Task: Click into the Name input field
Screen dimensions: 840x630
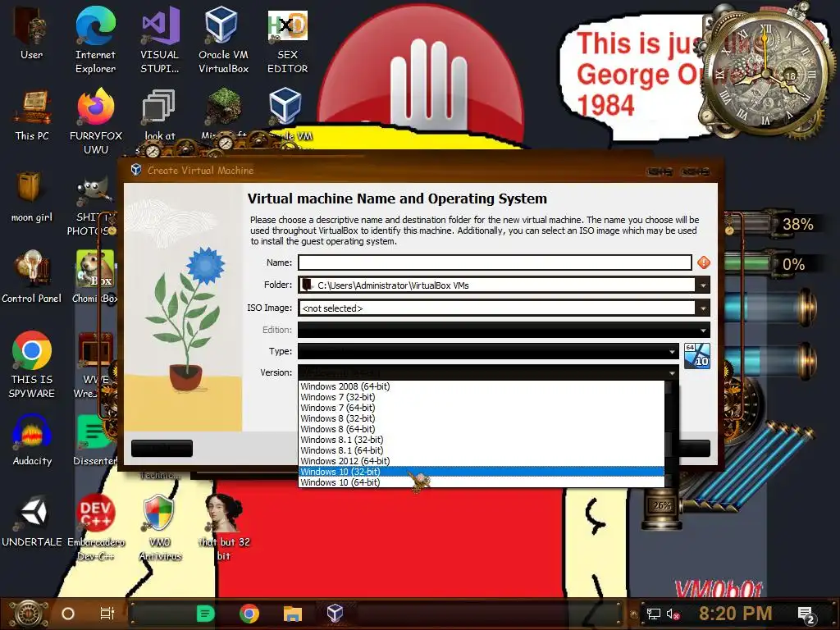Action: (495, 262)
